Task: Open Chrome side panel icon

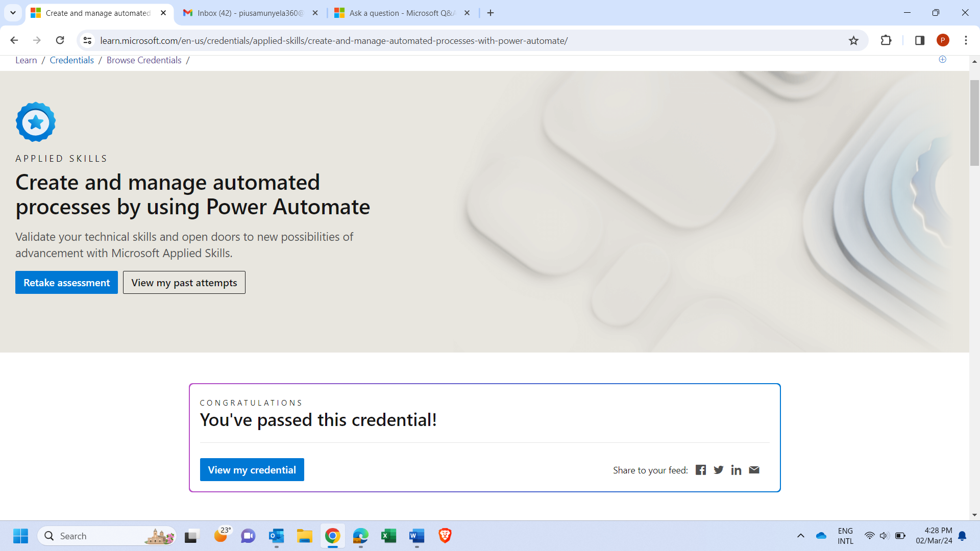Action: click(920, 40)
